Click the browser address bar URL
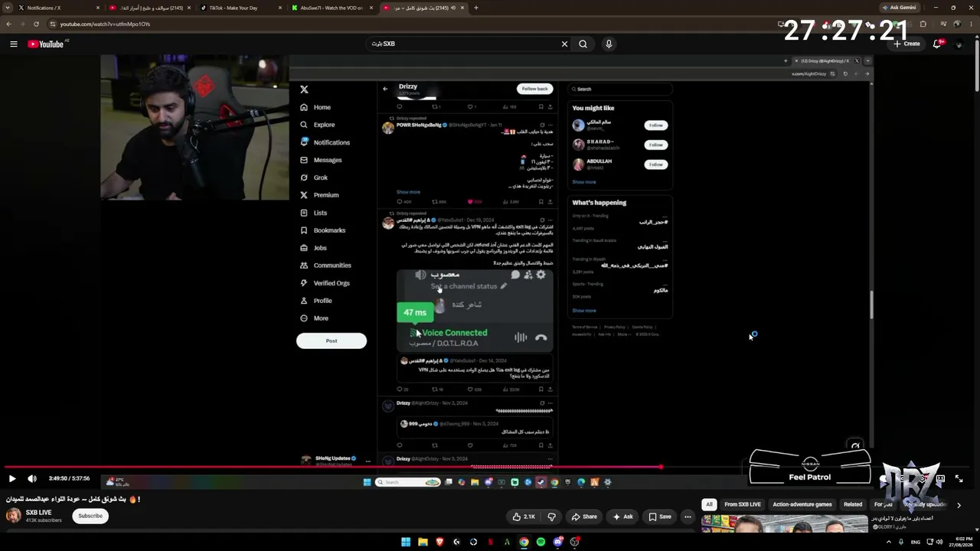 (x=105, y=24)
